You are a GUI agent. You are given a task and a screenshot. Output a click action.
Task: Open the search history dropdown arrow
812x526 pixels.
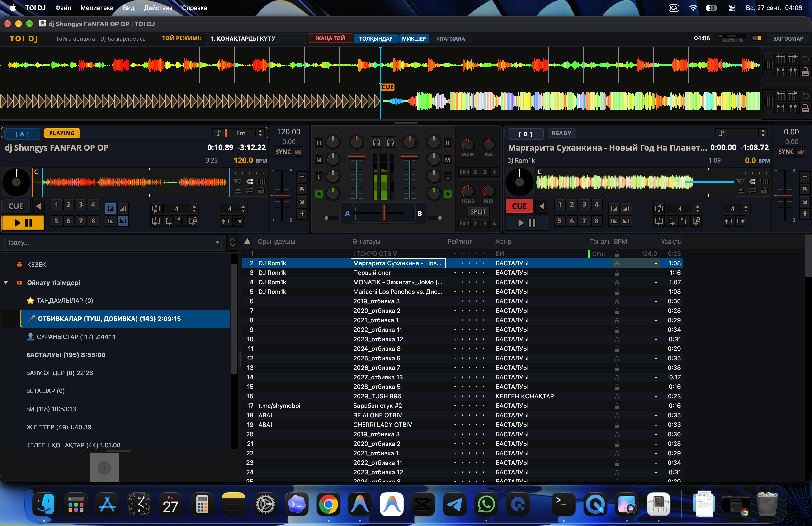[x=217, y=243]
